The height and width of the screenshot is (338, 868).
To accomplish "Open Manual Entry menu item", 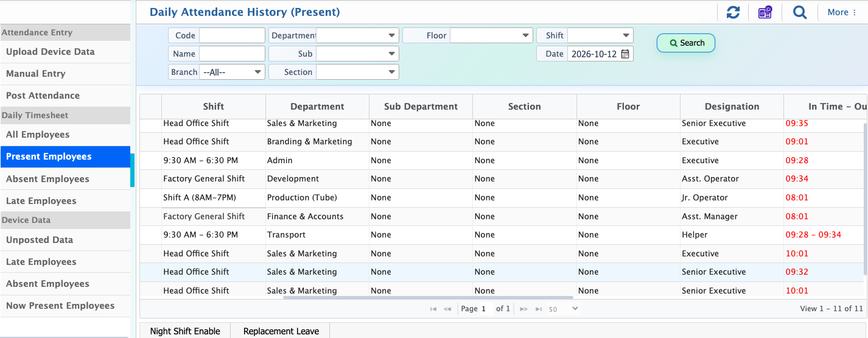I will coord(65,74).
